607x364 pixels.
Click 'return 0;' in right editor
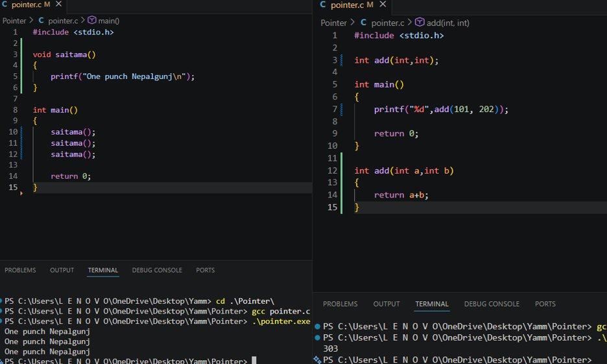coord(396,134)
